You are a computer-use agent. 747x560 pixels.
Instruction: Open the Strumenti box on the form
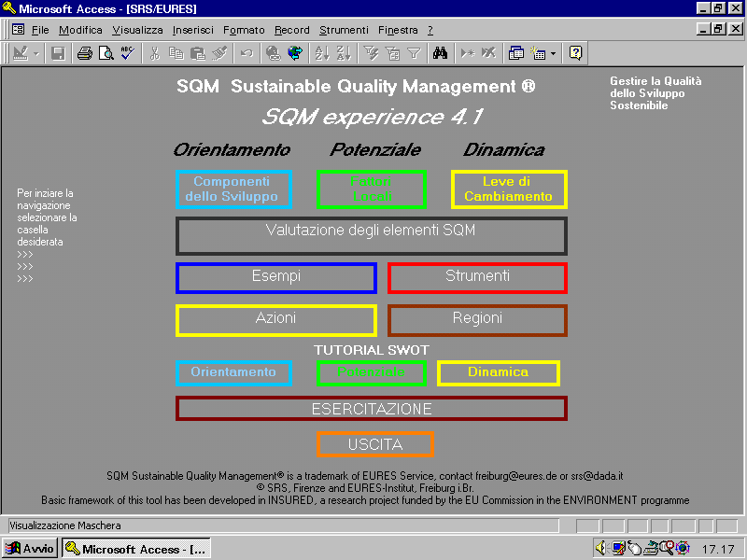(x=477, y=277)
